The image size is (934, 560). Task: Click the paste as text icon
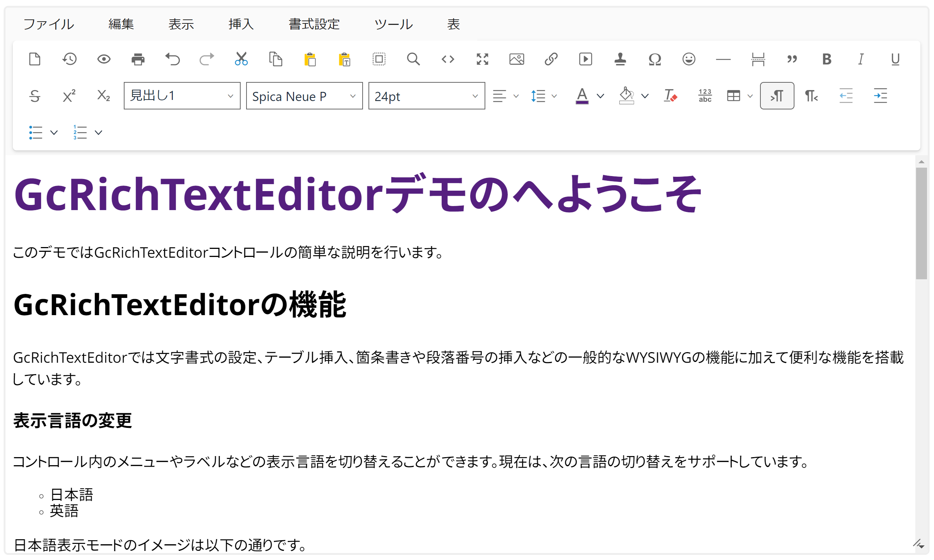coord(345,59)
